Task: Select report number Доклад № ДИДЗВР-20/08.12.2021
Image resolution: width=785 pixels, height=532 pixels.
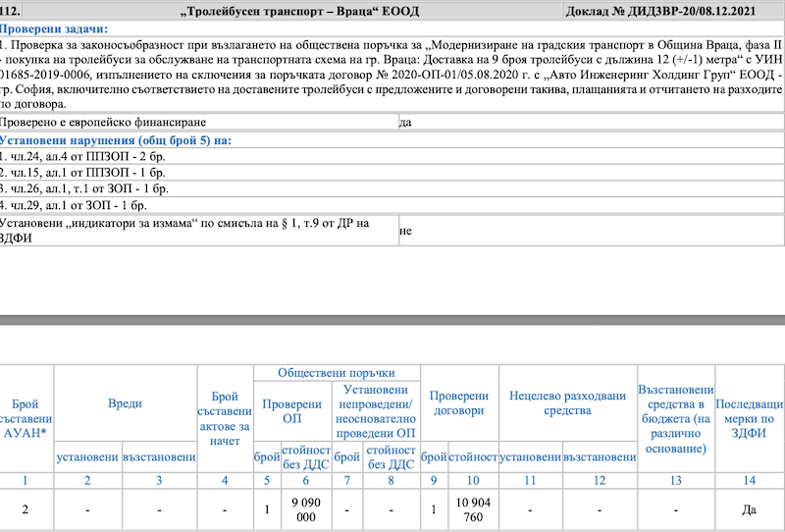Action: click(x=660, y=11)
